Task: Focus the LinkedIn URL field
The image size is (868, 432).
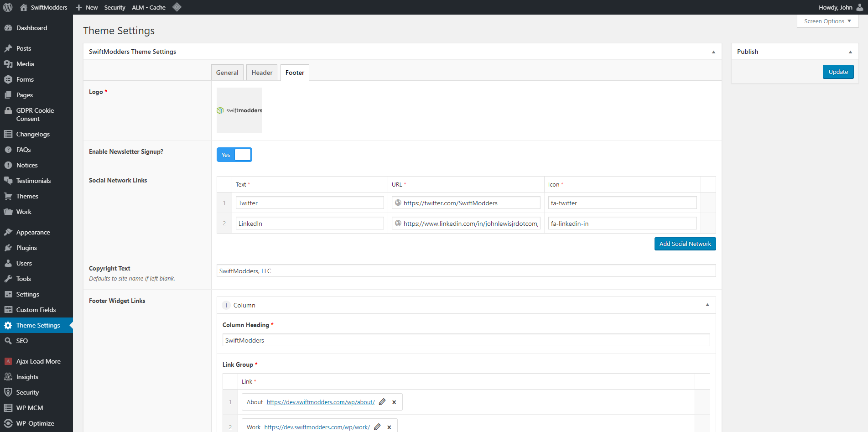Action: 466,223
